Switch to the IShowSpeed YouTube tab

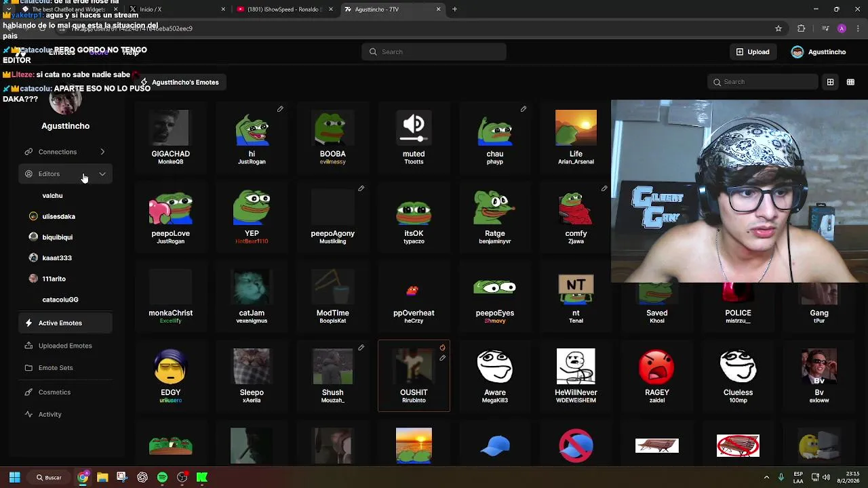[x=285, y=9]
